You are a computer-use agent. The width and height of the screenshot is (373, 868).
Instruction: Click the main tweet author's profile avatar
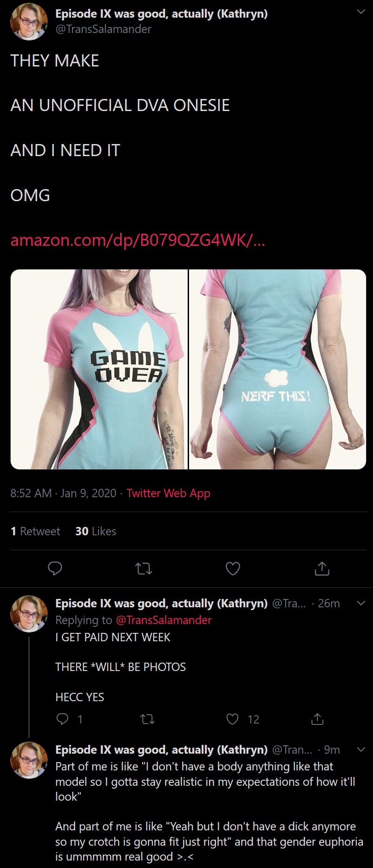(x=29, y=21)
